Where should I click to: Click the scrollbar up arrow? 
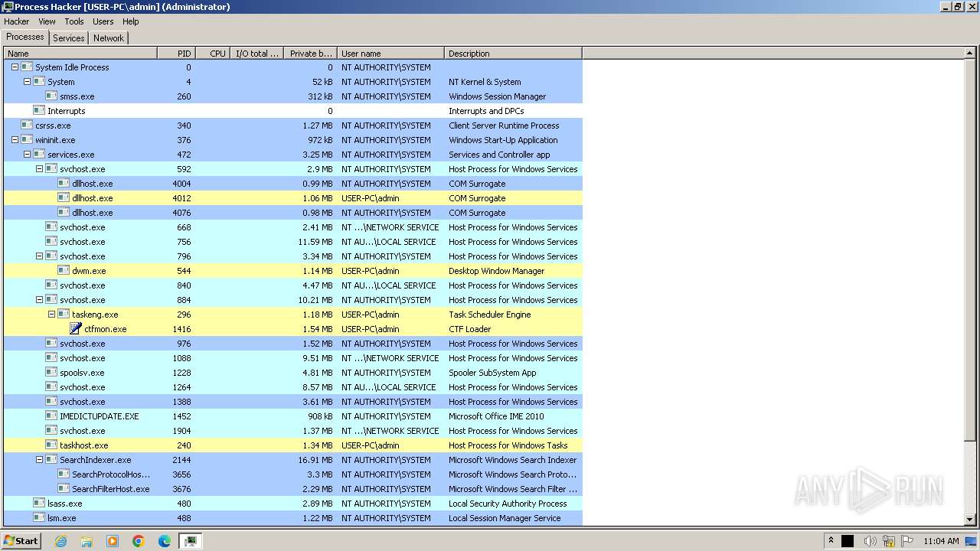[x=971, y=54]
